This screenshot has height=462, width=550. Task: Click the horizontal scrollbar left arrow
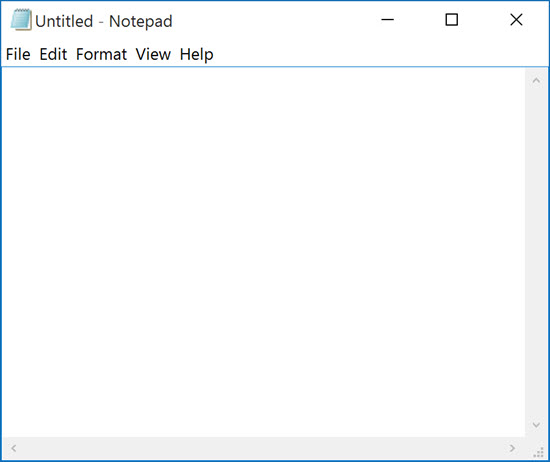tap(14, 448)
